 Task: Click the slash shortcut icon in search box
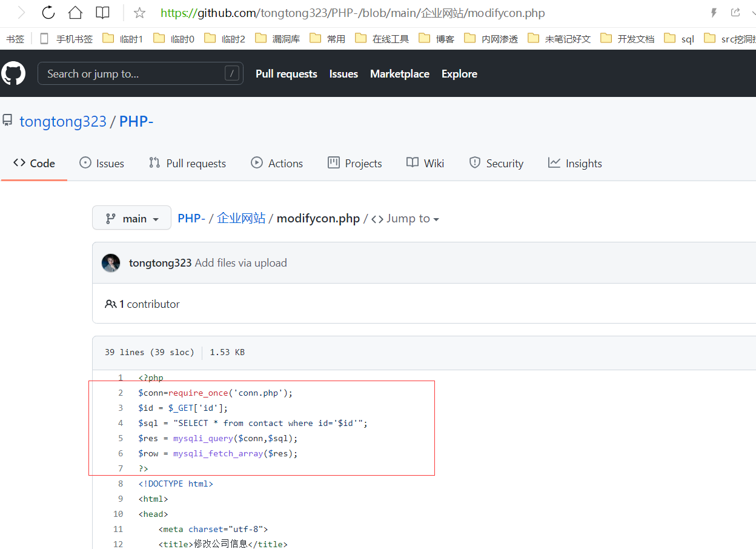click(x=231, y=73)
